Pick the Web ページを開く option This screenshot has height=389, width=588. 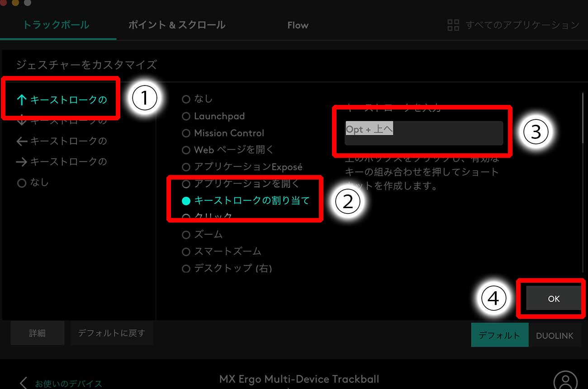[228, 150]
